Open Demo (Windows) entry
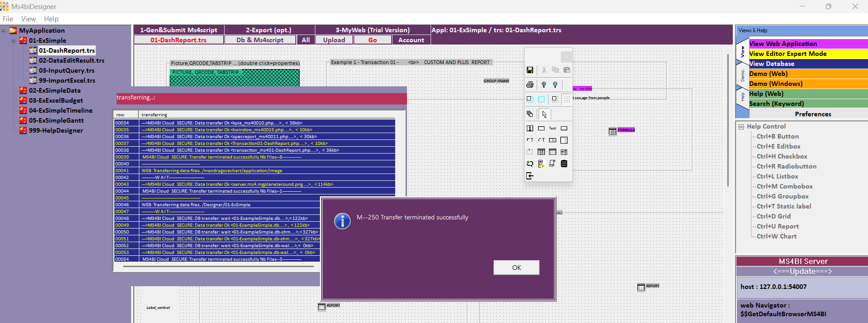868x323 pixels. (x=808, y=84)
